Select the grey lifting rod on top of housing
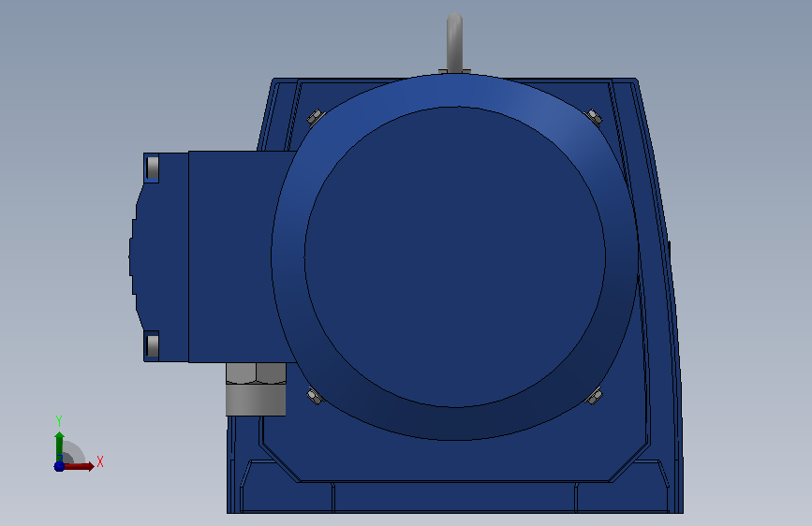The width and height of the screenshot is (812, 526). 454,42
